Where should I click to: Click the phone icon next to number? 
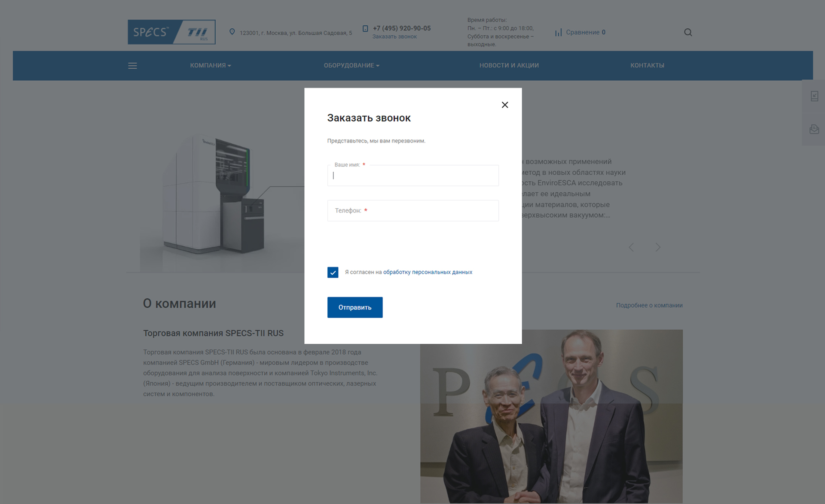pyautogui.click(x=365, y=28)
